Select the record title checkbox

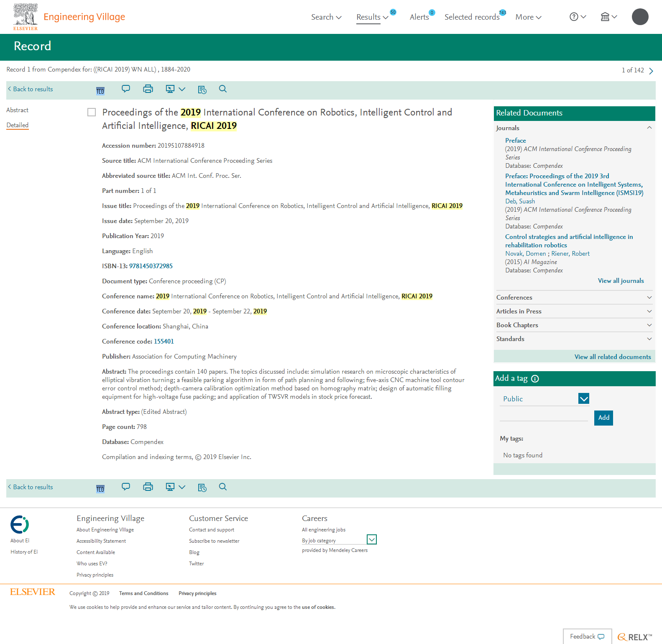pos(92,112)
